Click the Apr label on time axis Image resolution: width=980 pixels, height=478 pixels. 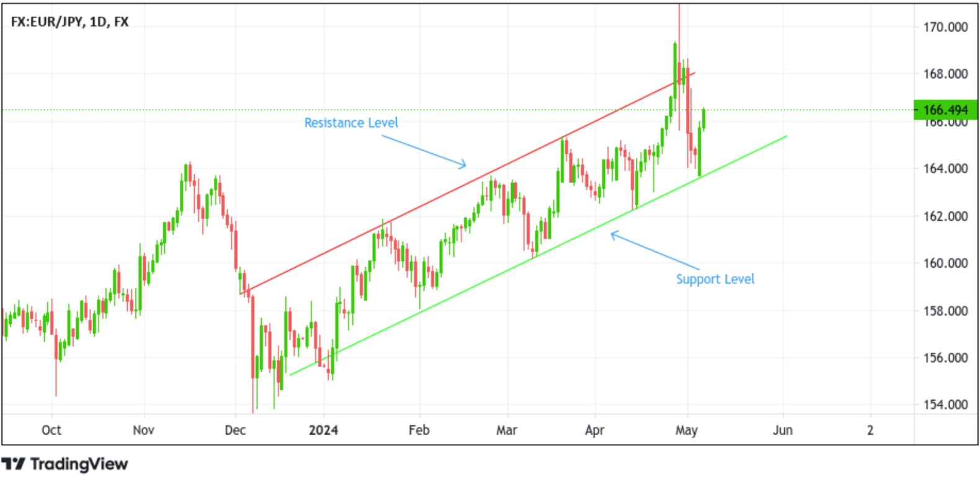(x=595, y=430)
